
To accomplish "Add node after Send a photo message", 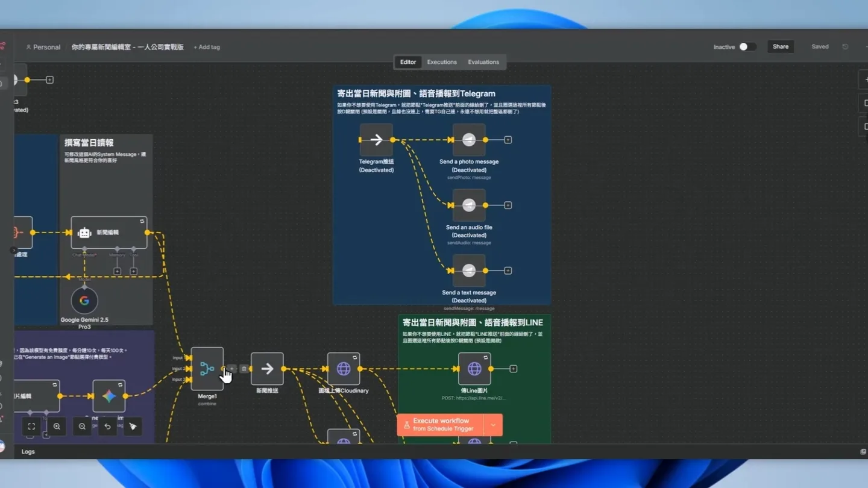I will 508,140.
